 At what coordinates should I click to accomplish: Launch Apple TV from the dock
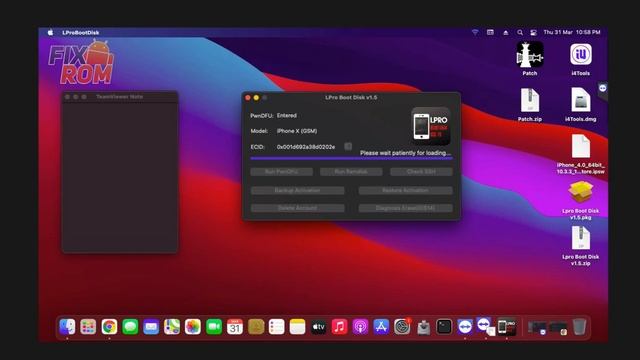tap(318, 327)
